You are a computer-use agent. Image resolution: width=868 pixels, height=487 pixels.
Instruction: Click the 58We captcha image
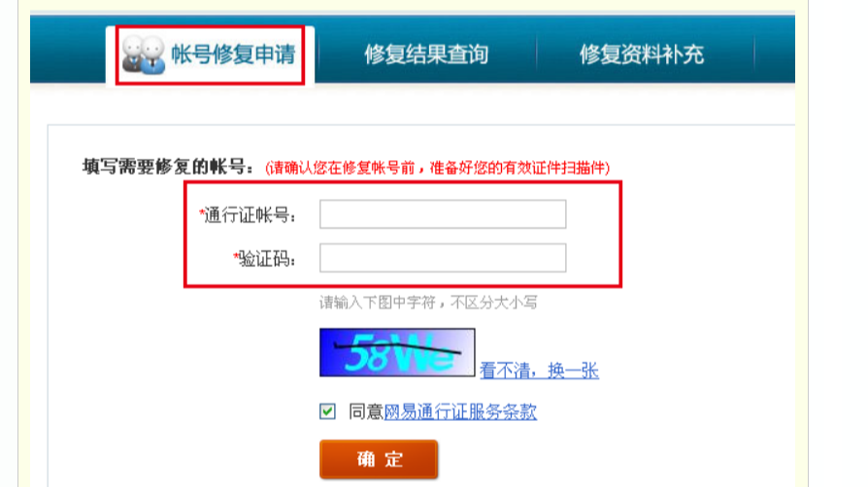tap(397, 352)
